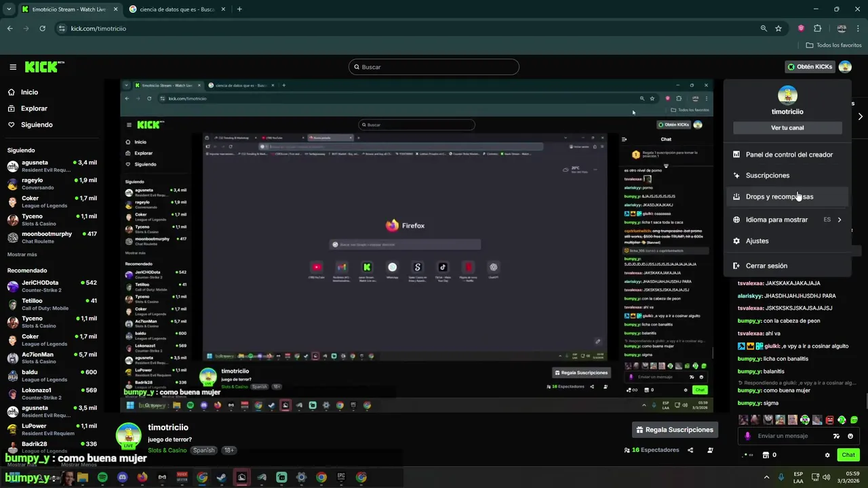Image resolution: width=868 pixels, height=488 pixels.
Task: Reload the page in Chrome
Action: [x=42, y=28]
